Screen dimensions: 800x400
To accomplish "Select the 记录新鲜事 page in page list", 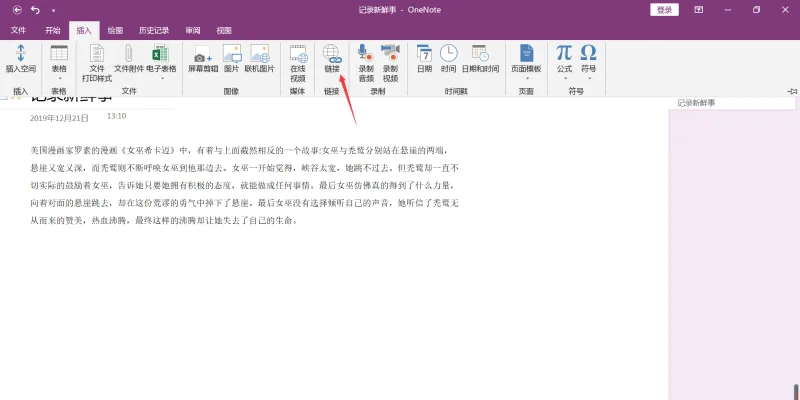I will coord(733,103).
